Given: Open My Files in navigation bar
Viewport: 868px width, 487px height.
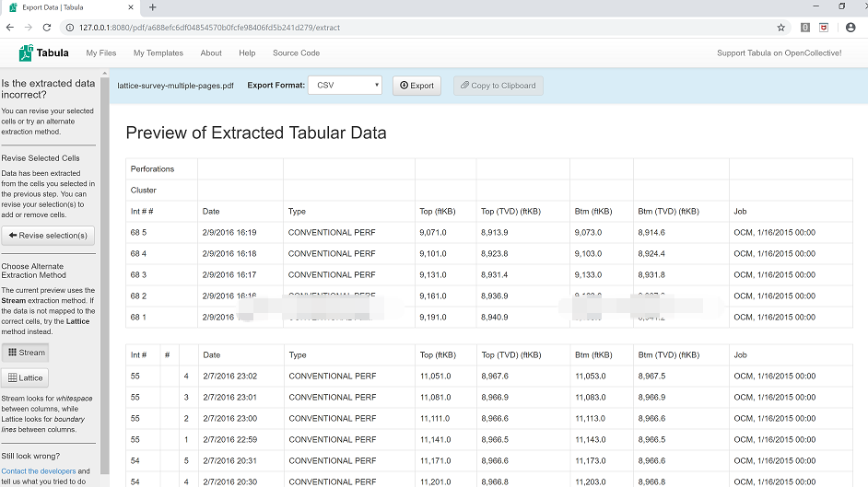Looking at the screenshot, I should [x=101, y=53].
